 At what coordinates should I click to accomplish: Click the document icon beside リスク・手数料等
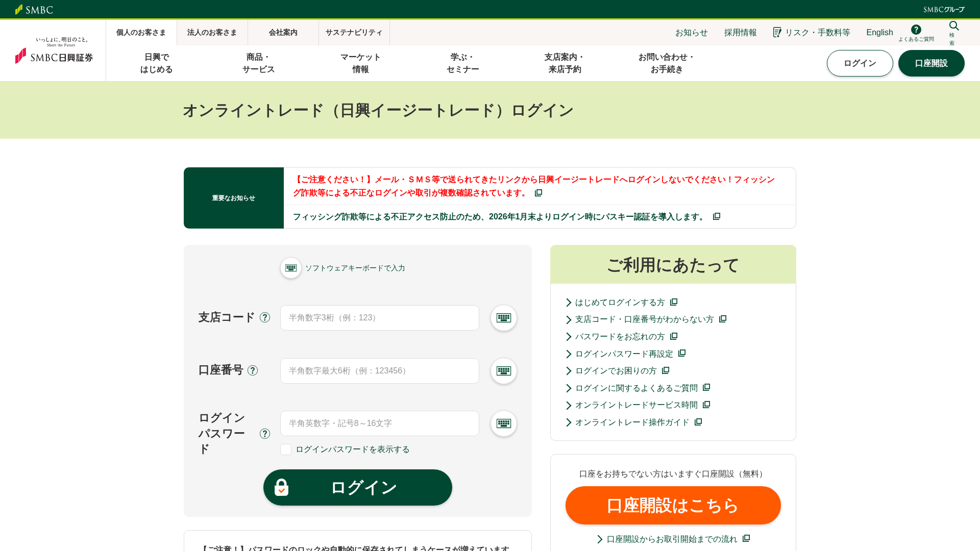coord(777,32)
